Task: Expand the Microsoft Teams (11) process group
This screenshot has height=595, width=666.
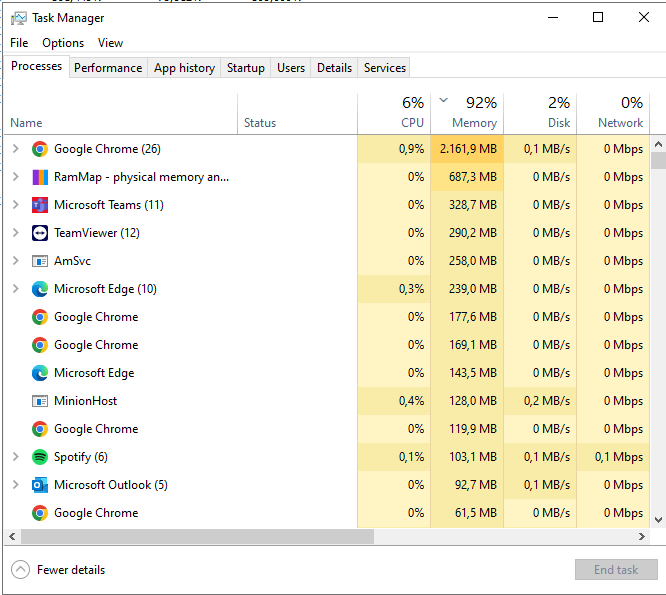Action: 16,205
